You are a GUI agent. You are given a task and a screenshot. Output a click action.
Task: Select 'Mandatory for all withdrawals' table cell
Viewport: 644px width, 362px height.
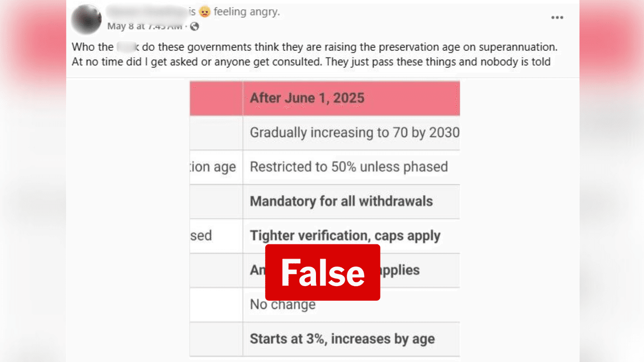tap(341, 201)
